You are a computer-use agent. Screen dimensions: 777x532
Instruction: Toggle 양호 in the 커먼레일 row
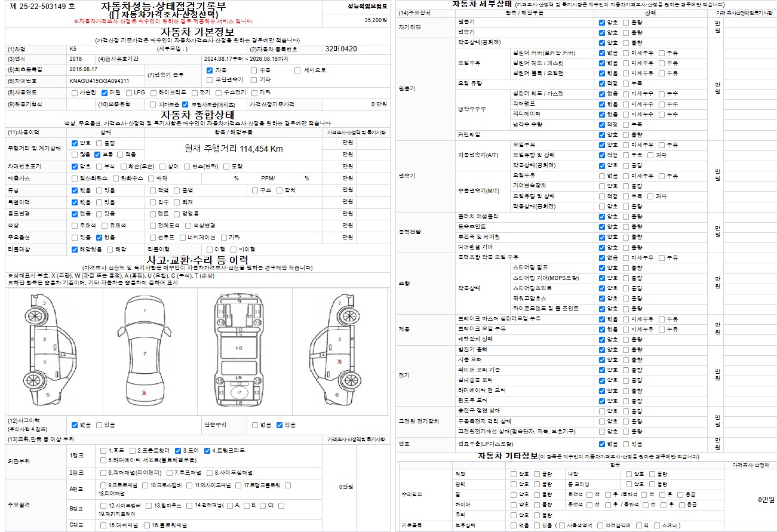pos(602,135)
